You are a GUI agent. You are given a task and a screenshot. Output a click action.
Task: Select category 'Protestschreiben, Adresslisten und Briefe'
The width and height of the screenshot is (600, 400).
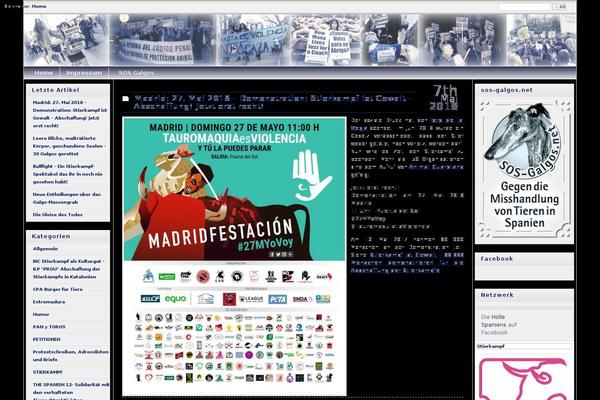pyautogui.click(x=70, y=355)
